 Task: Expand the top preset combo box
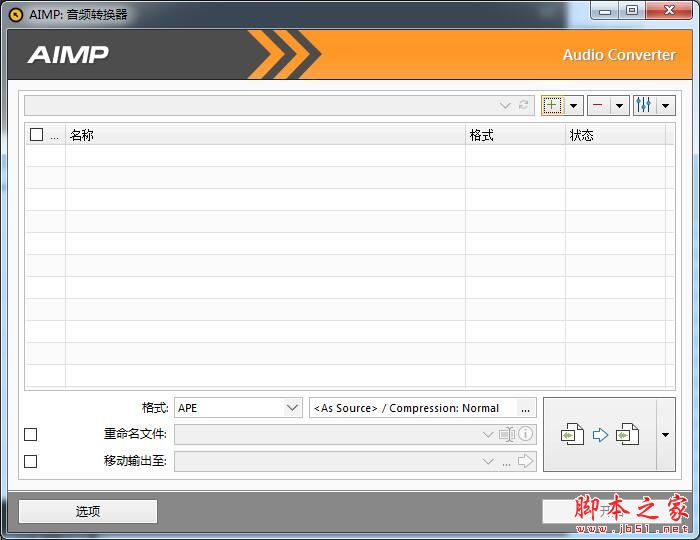505,106
